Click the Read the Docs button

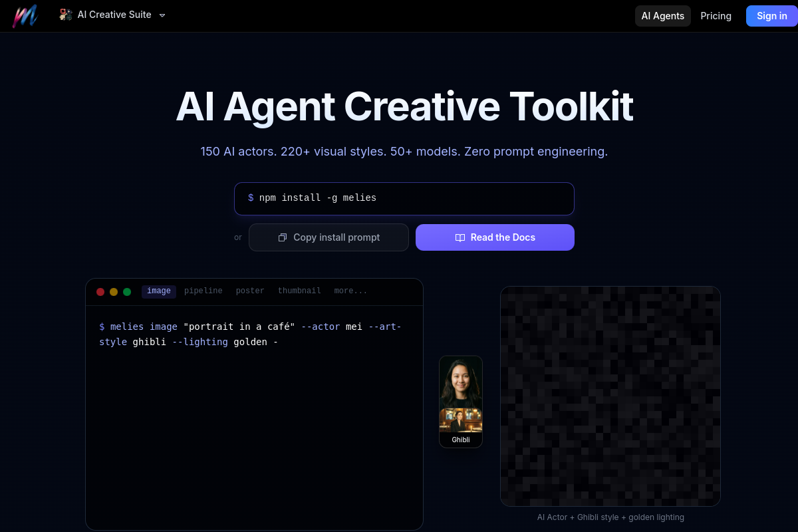495,237
